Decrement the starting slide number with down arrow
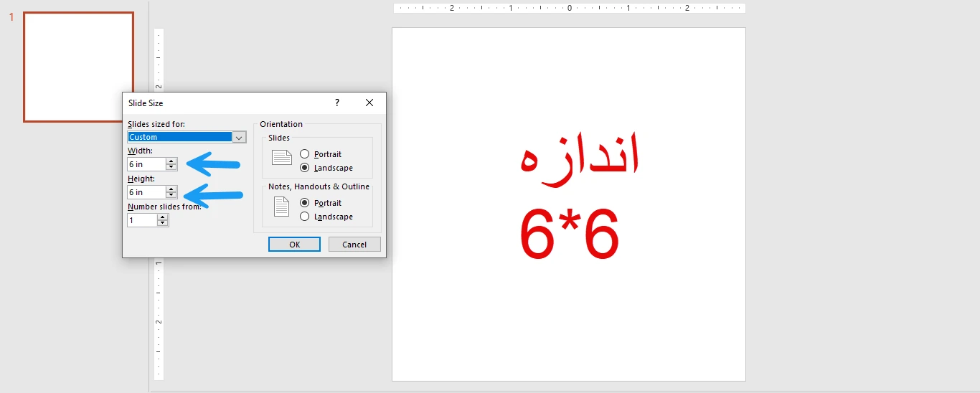Viewport: 980px width, 393px height. click(x=163, y=223)
